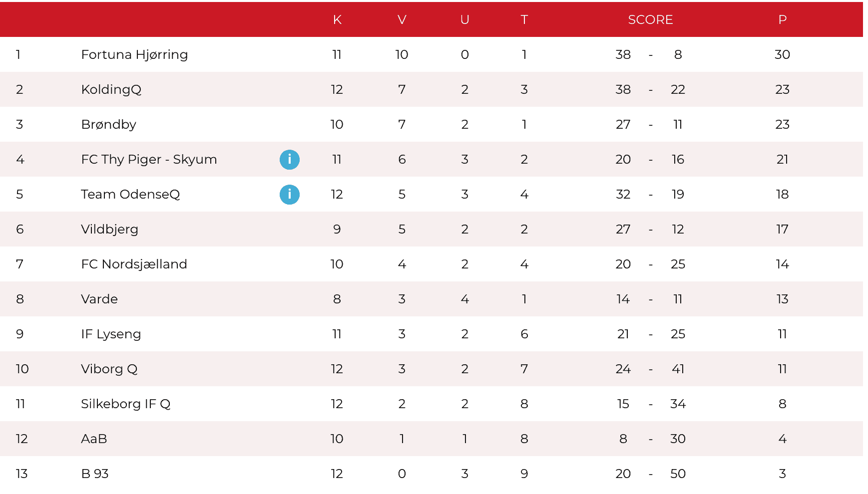The image size is (868, 494).
Task: Click the Brøndby team name
Action: point(108,125)
